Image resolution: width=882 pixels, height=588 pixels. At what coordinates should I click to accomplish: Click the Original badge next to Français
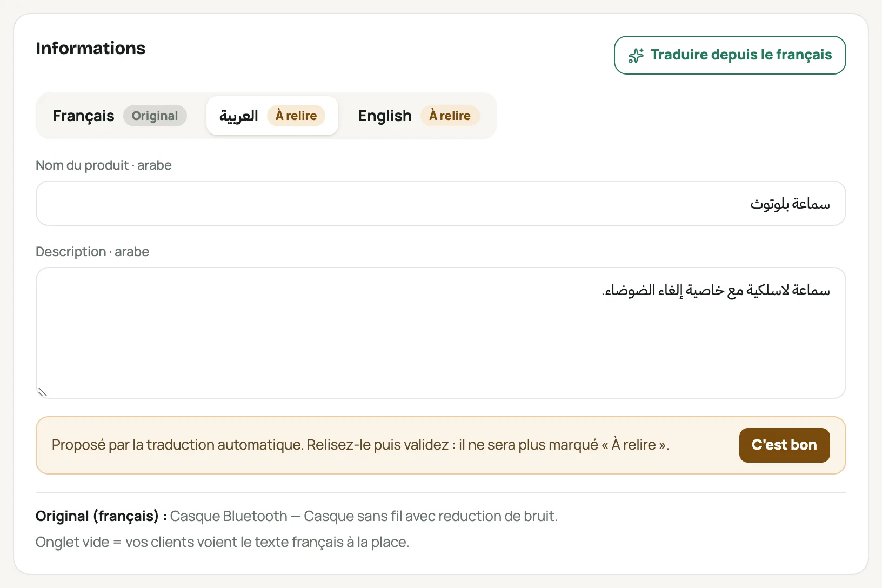pyautogui.click(x=155, y=116)
